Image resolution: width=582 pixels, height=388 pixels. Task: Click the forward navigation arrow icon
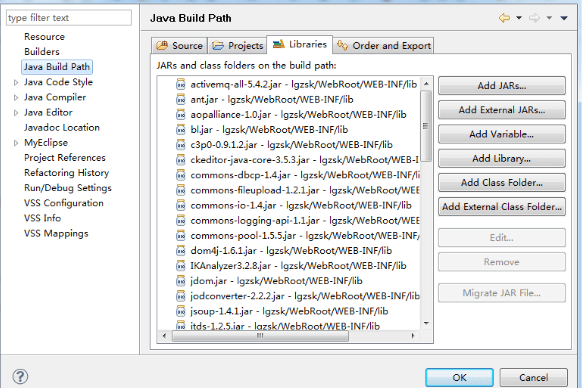pyautogui.click(x=534, y=18)
